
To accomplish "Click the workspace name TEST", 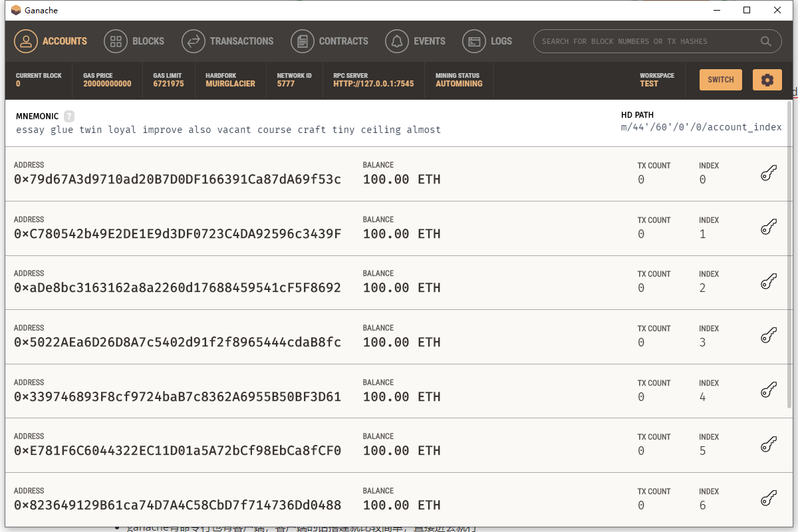I will 649,84.
